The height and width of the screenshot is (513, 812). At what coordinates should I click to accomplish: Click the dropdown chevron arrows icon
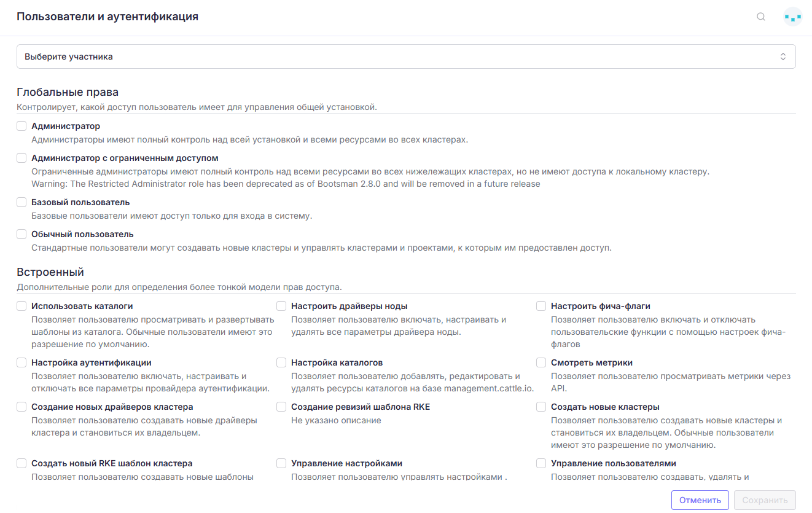click(783, 57)
